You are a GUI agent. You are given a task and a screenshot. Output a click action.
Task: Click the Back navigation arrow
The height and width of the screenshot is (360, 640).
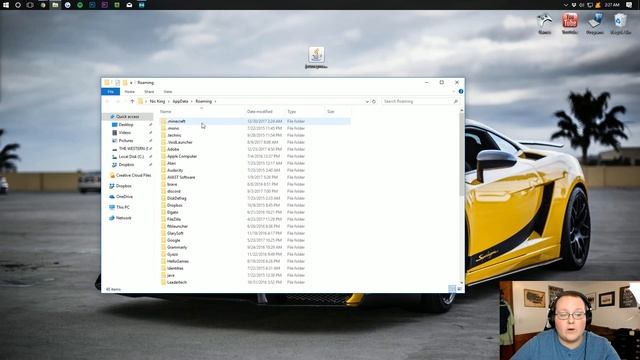point(108,101)
